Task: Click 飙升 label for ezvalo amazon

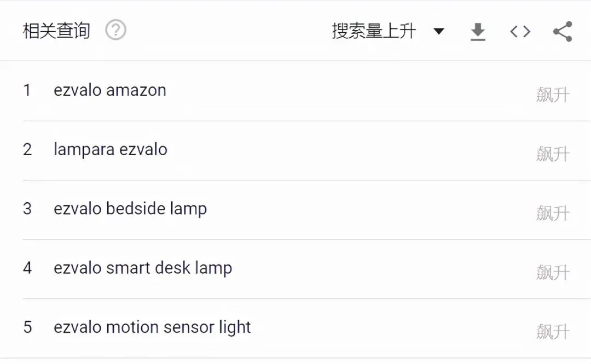Action: 553,95
